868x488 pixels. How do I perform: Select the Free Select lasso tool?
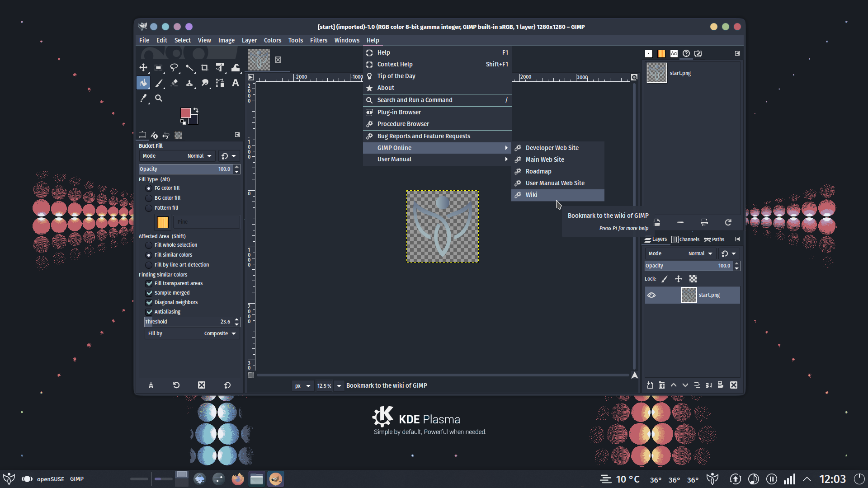click(174, 68)
